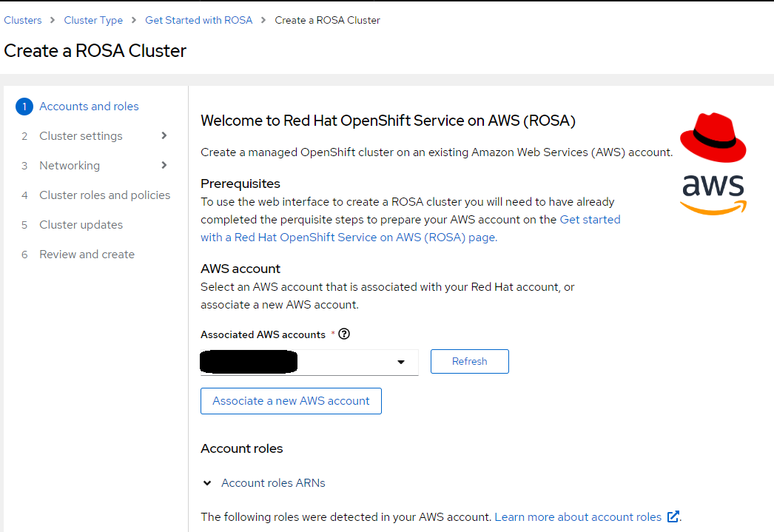
Task: Click the Red Hat fedora logo
Action: [712, 137]
